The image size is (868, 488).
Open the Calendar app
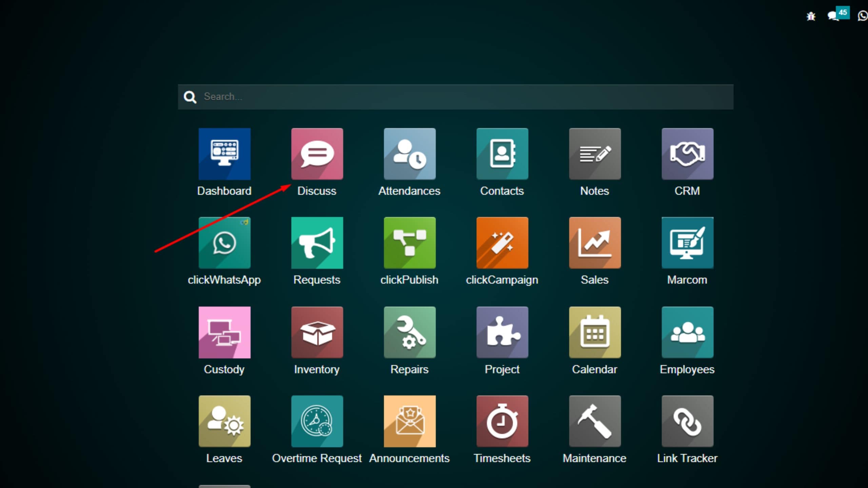tap(595, 332)
